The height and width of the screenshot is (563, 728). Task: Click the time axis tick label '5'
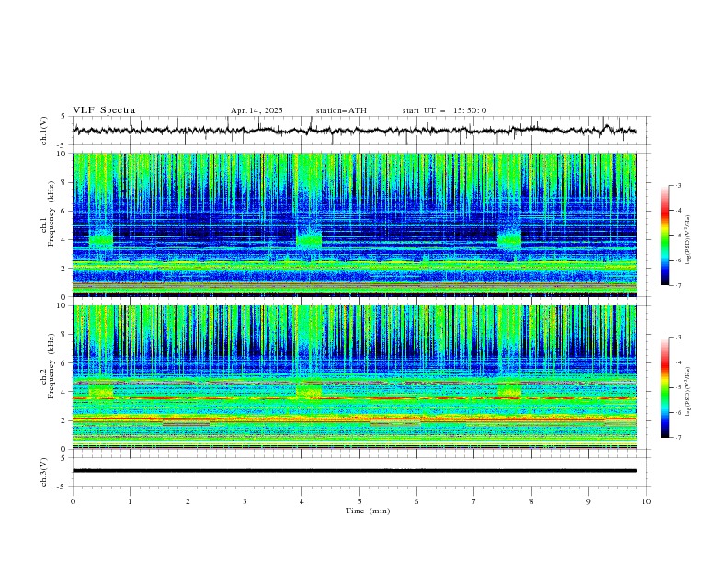tap(359, 501)
